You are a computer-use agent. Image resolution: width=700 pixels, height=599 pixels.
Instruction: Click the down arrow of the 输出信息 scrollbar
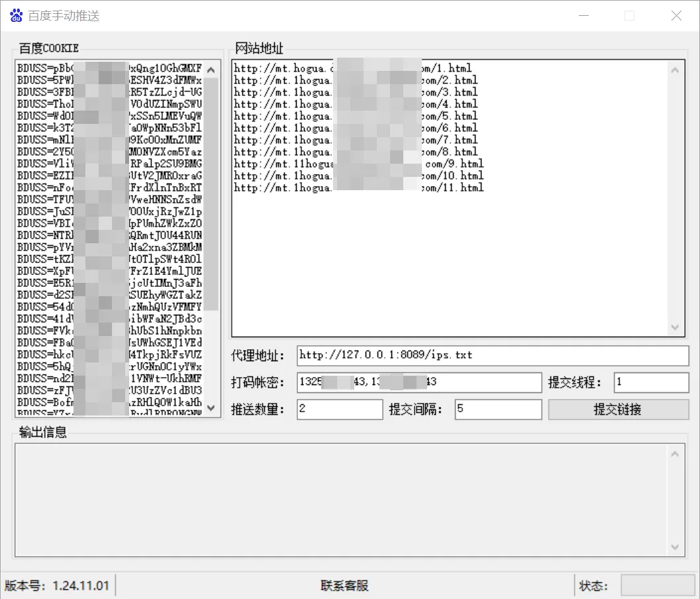(675, 547)
